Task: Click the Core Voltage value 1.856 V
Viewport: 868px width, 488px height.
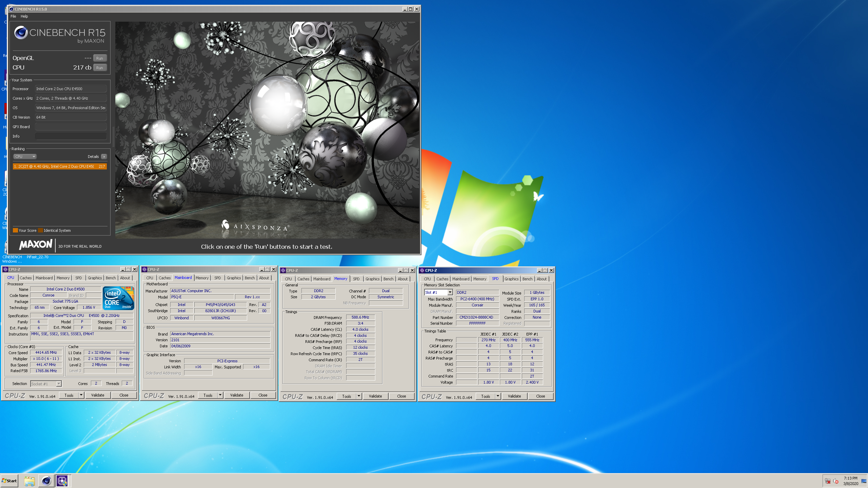Action: coord(89,307)
